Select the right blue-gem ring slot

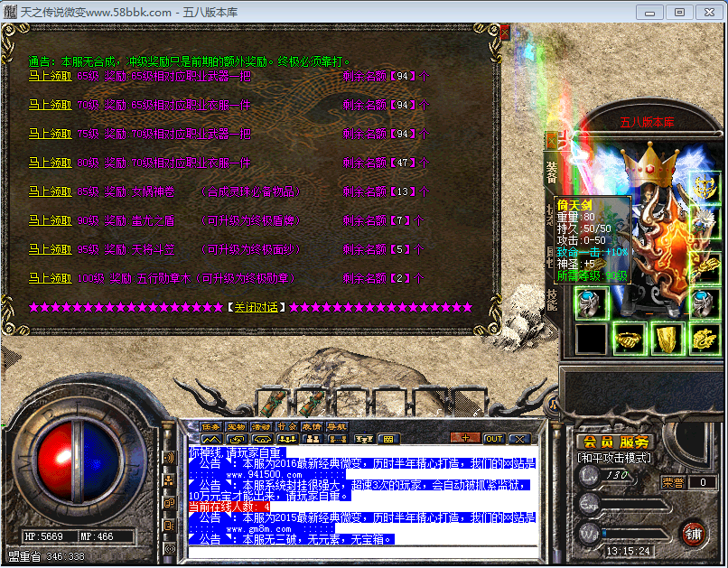click(705, 303)
